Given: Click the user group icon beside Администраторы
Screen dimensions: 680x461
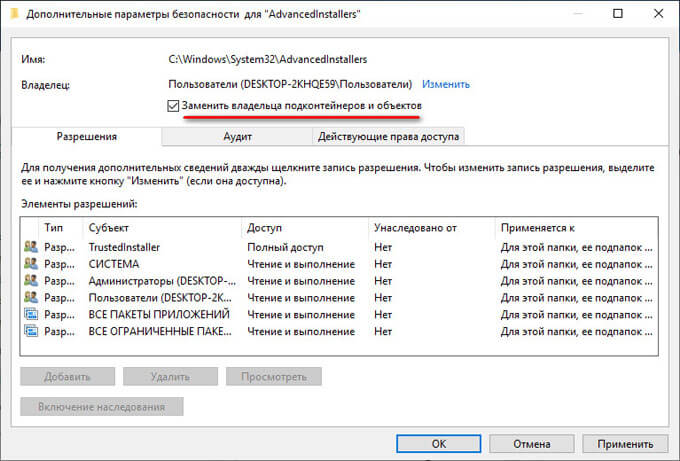Looking at the screenshot, I should [x=31, y=281].
